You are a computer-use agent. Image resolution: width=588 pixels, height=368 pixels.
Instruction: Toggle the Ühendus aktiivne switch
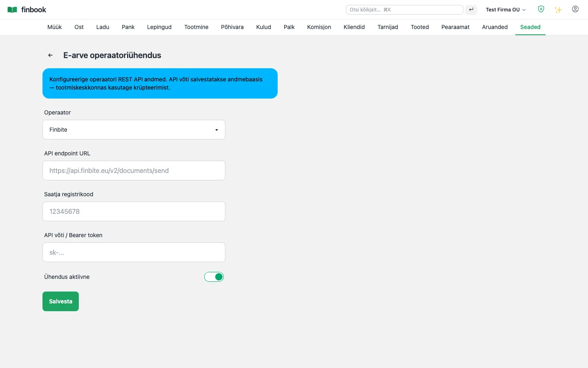click(x=214, y=277)
